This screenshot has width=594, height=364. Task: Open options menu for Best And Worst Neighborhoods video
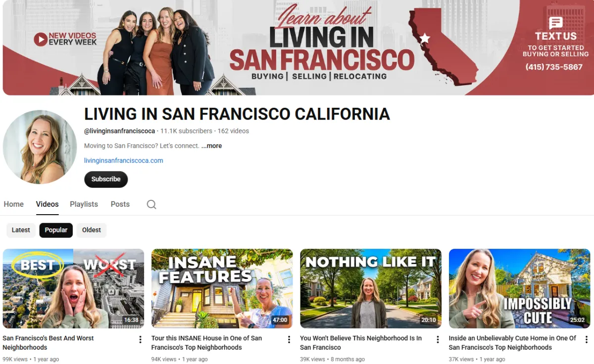point(140,339)
